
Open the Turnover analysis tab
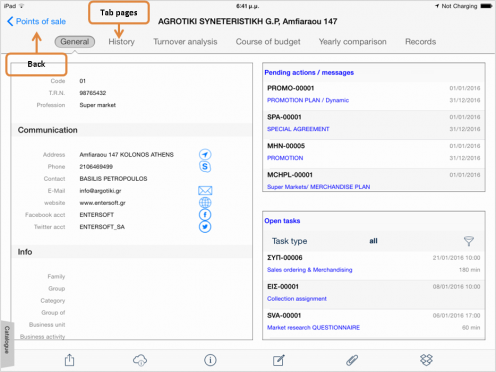click(185, 42)
